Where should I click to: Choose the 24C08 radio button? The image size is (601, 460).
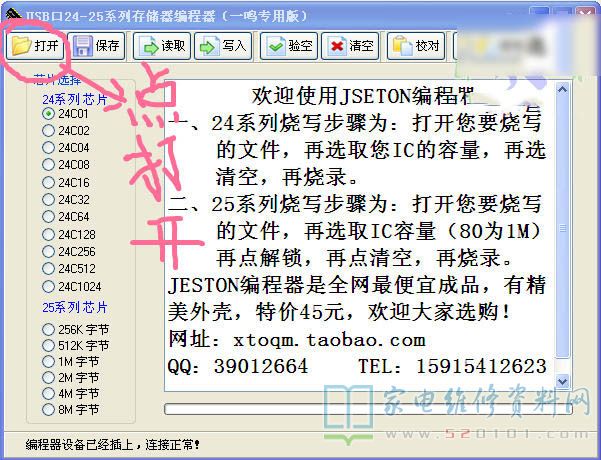coord(48,165)
